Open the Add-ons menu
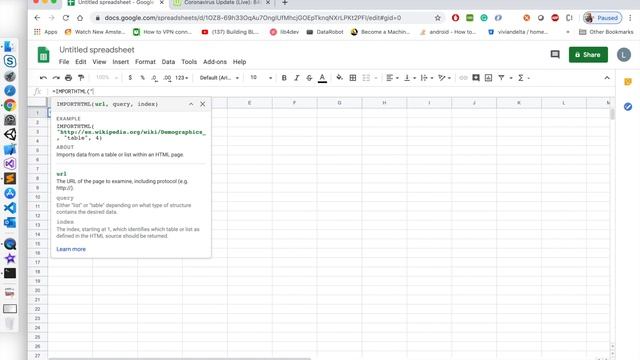640x360 pixels. pyautogui.click(x=215, y=62)
